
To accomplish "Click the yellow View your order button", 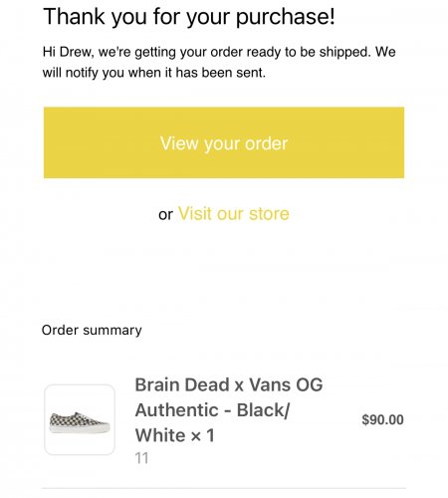I will 224,142.
